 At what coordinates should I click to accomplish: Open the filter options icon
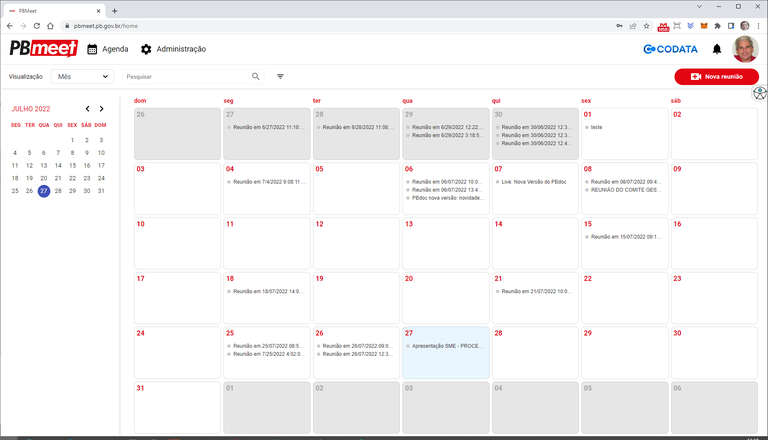pos(280,76)
